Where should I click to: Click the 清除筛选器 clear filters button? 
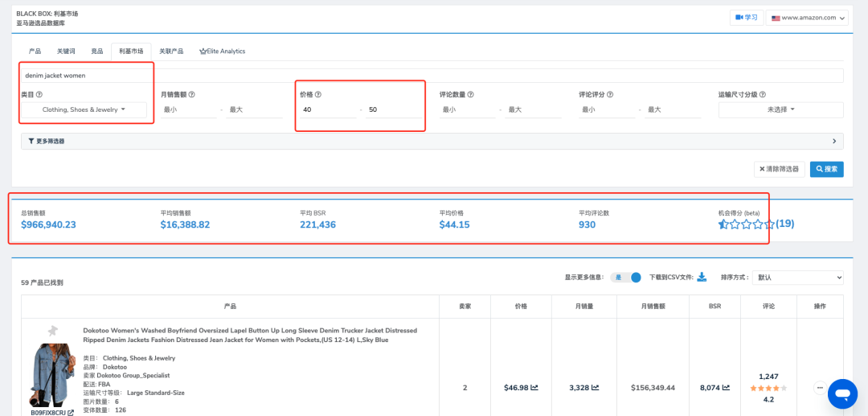(779, 169)
